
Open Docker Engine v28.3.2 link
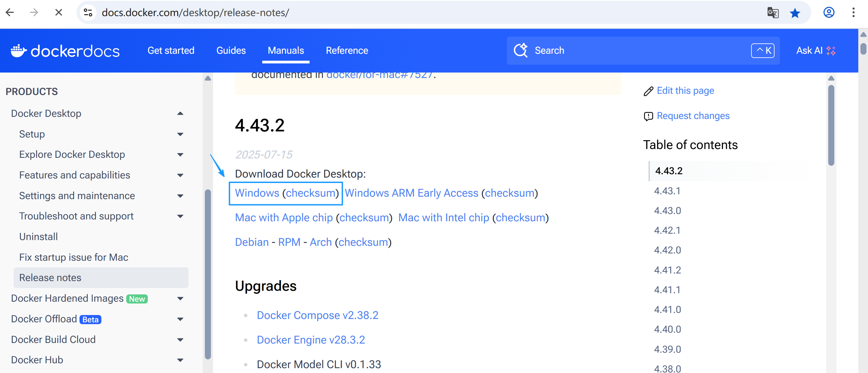(311, 340)
